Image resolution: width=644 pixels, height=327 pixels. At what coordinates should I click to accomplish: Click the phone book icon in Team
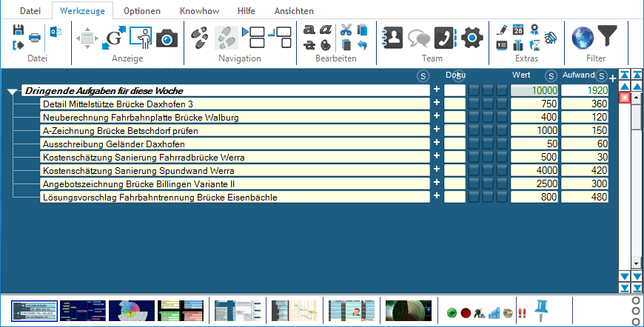[x=445, y=37]
